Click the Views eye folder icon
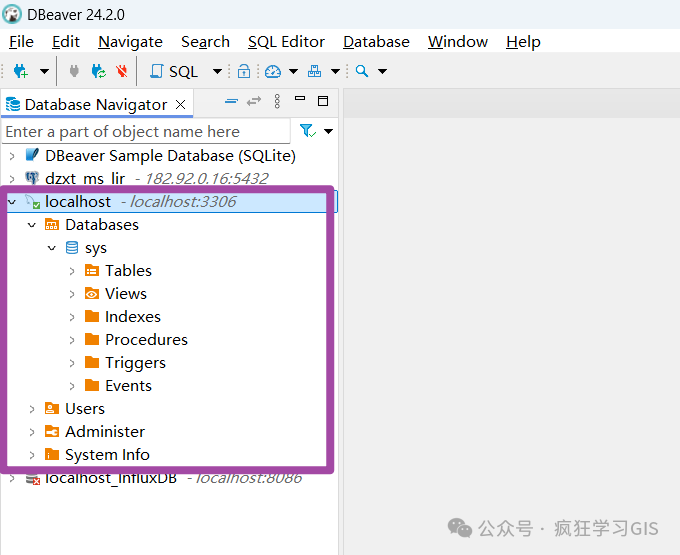680x555 pixels. click(92, 294)
